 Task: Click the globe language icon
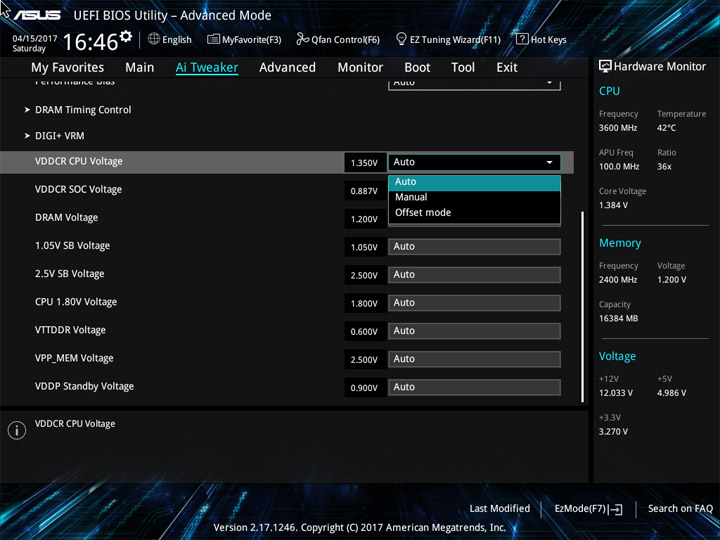pyautogui.click(x=154, y=39)
